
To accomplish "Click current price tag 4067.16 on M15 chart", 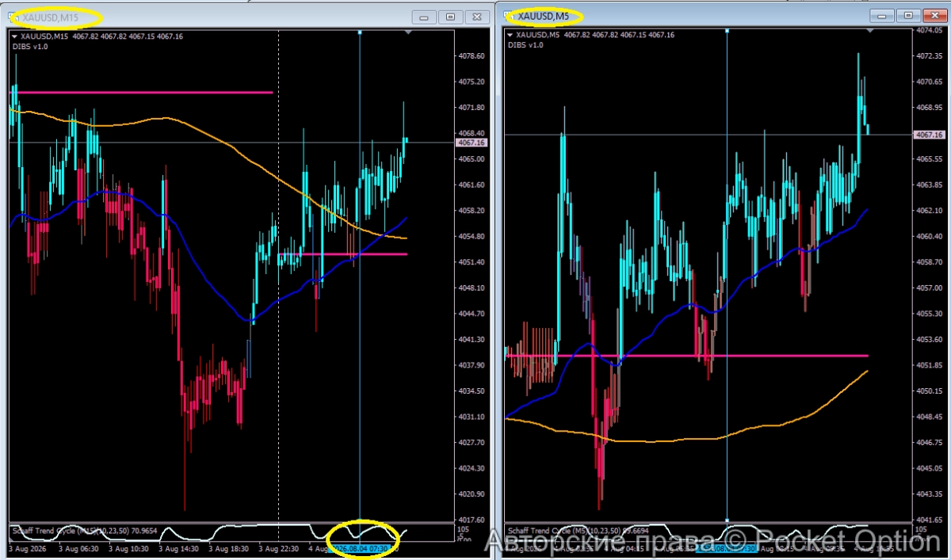I will point(472,143).
